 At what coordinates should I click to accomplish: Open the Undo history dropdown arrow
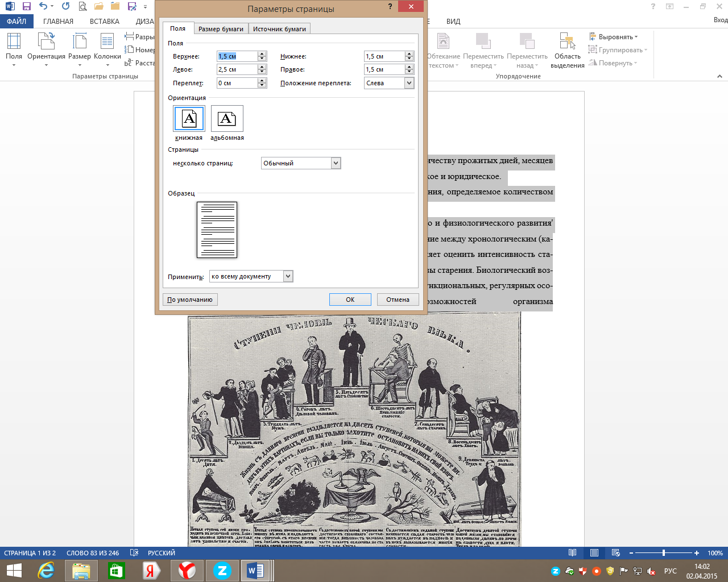pyautogui.click(x=52, y=7)
